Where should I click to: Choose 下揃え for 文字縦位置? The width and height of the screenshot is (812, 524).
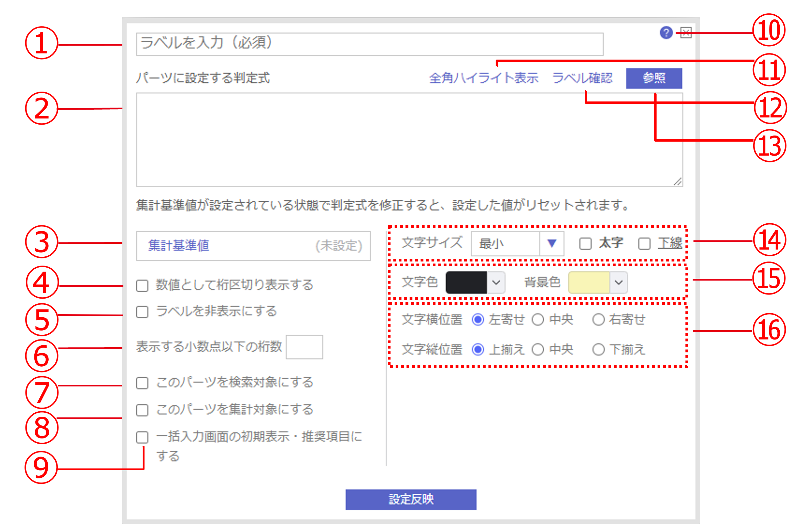coord(598,349)
